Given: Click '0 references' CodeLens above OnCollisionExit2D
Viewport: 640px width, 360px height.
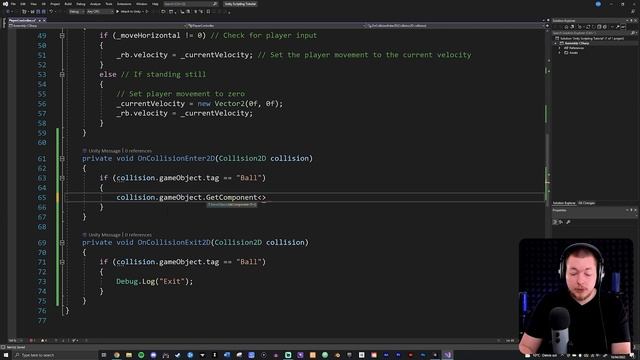Looking at the screenshot, I should point(138,235).
